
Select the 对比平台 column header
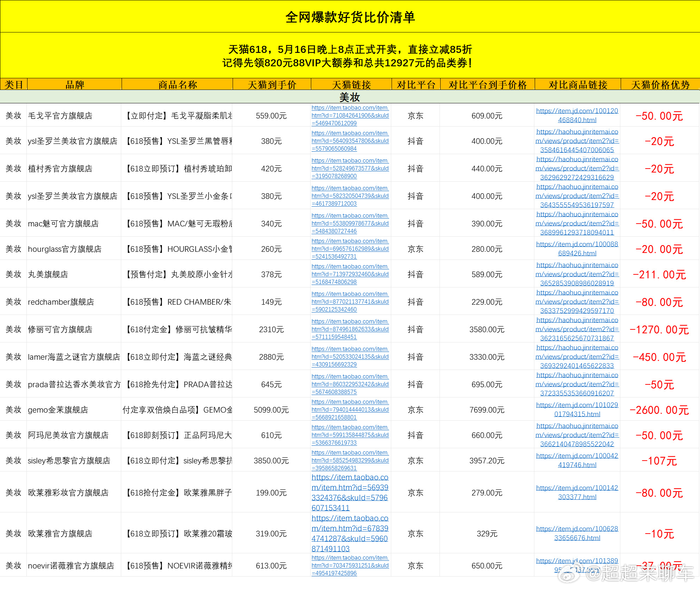pyautogui.click(x=416, y=85)
